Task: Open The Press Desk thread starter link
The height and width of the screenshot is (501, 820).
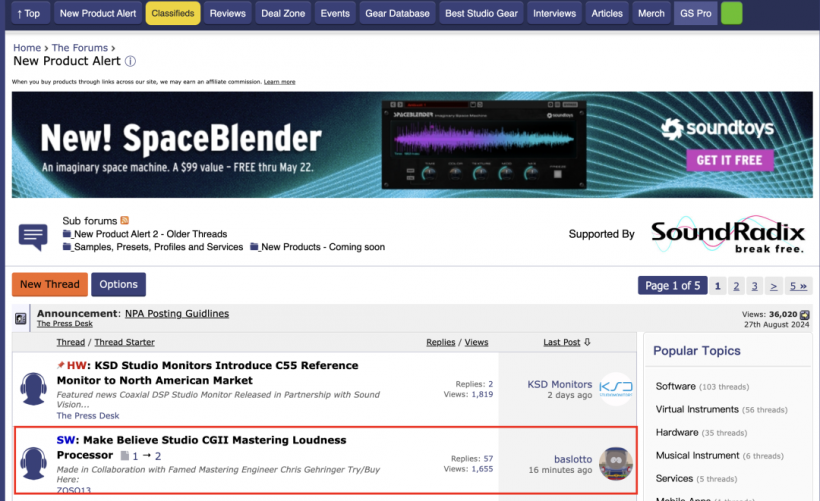Action: [88, 416]
